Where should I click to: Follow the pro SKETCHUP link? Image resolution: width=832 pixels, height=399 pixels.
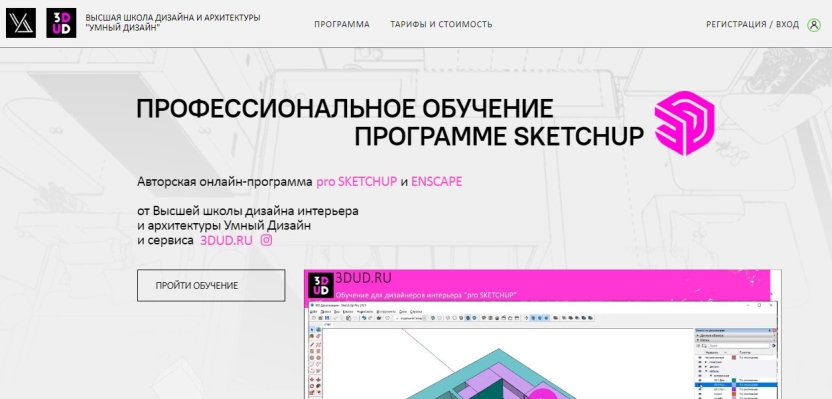tap(357, 181)
